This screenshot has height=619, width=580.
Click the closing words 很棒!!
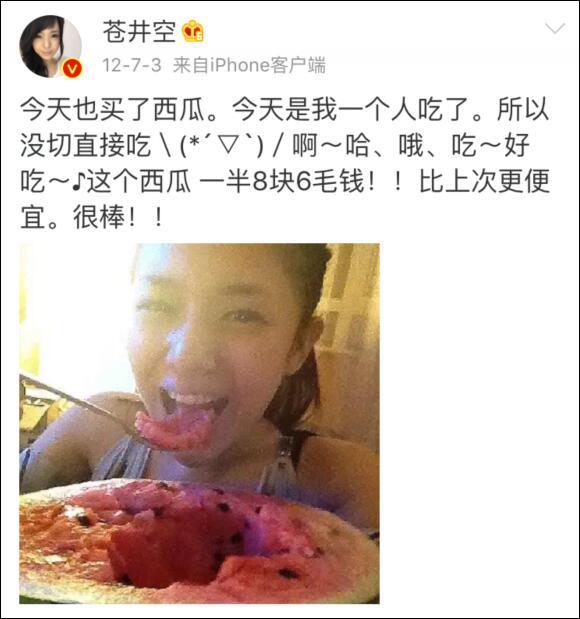(x=118, y=218)
